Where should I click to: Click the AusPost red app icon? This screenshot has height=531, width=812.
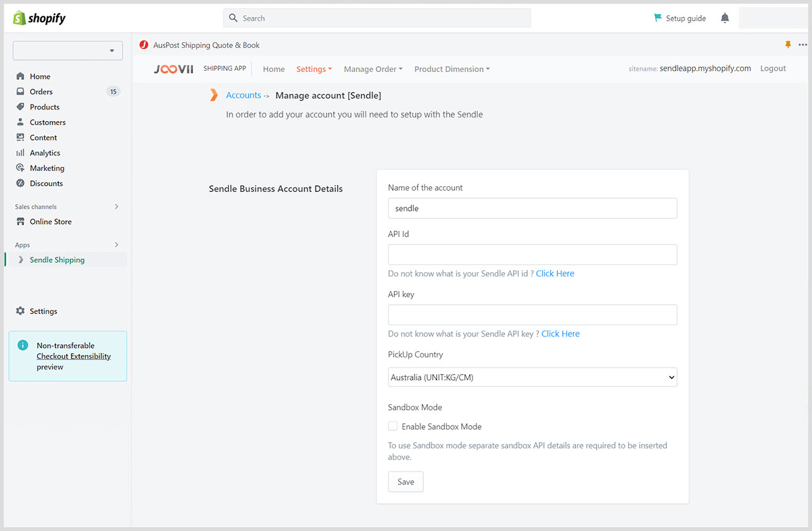pyautogui.click(x=144, y=45)
